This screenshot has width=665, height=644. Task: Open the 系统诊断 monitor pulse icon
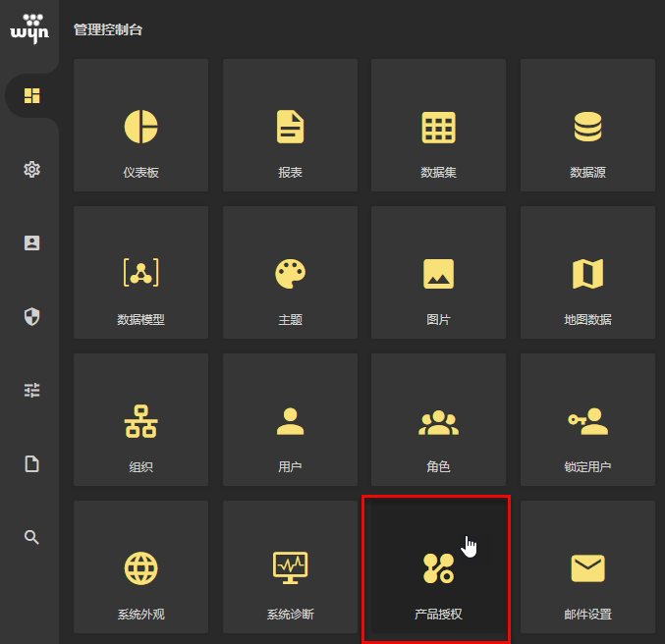click(x=290, y=568)
